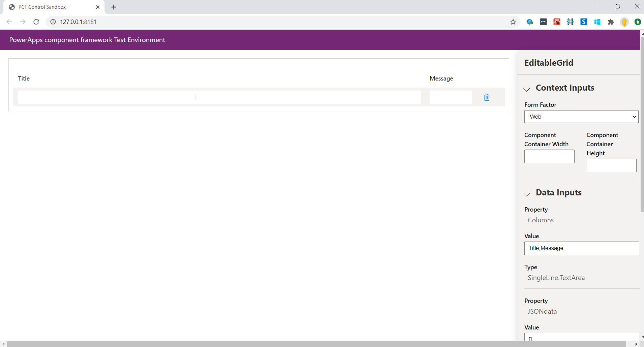Click the EditableGrid heading

click(x=549, y=63)
